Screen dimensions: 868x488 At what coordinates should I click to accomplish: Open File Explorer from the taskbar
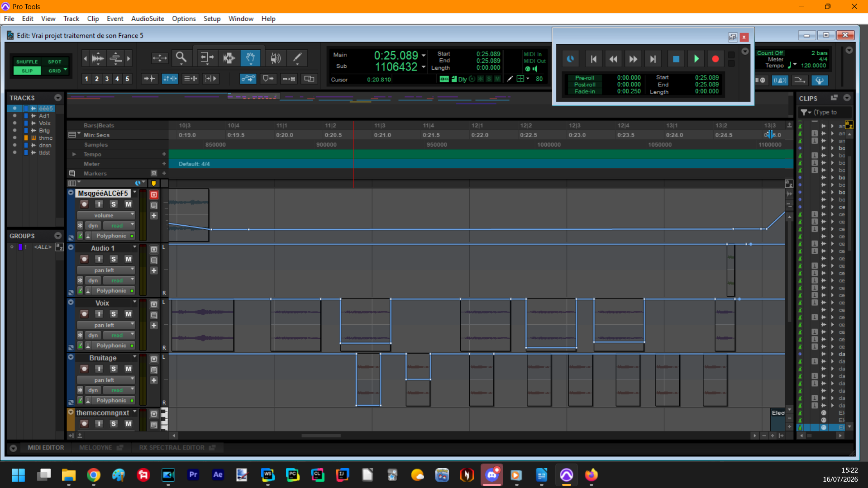coord(69,475)
